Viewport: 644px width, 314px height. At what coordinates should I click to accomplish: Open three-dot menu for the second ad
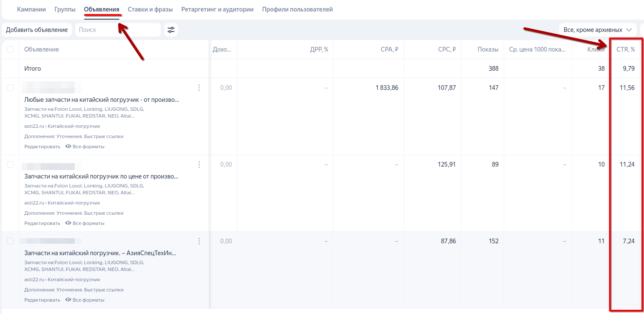[199, 164]
